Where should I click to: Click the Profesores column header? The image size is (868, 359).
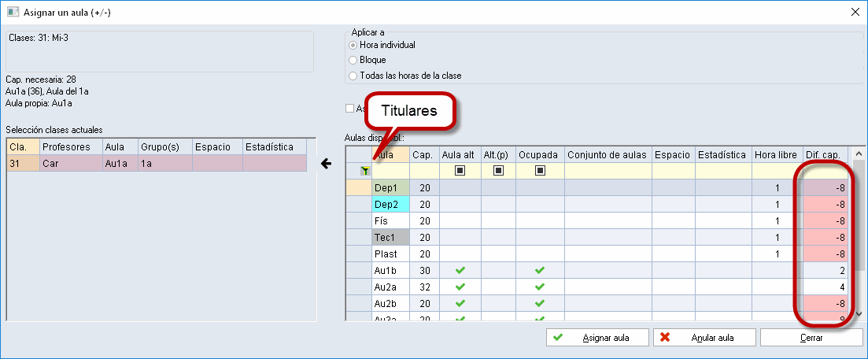point(71,147)
